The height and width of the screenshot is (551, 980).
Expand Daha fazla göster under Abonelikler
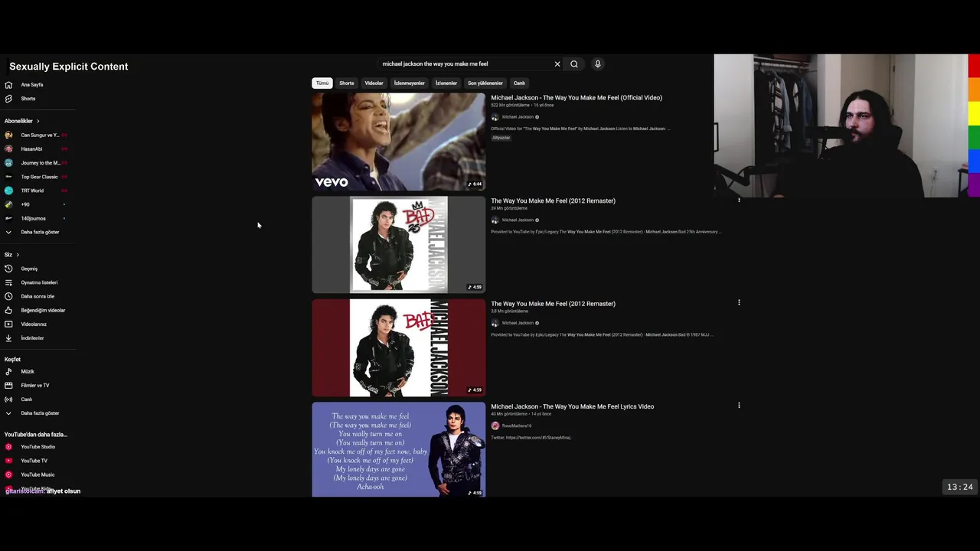pos(40,232)
